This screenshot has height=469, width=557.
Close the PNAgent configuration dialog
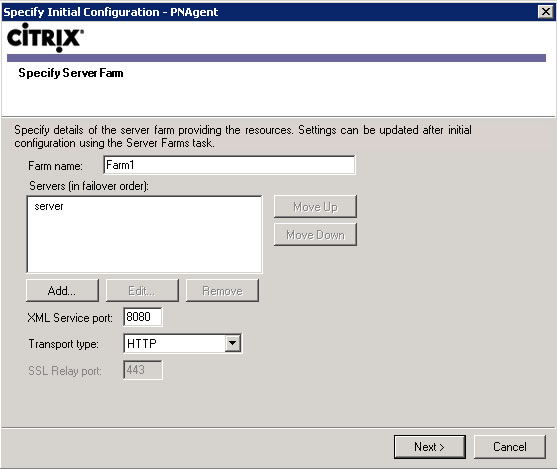click(x=546, y=12)
